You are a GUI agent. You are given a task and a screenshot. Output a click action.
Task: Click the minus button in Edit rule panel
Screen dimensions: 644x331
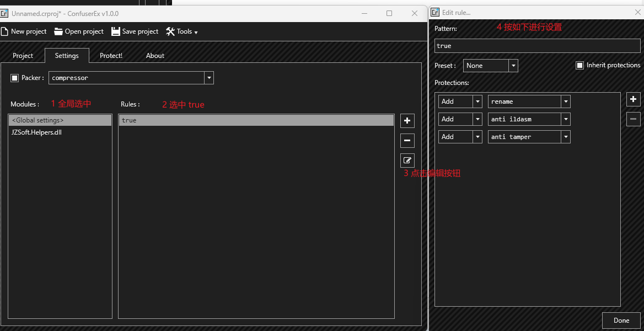[x=633, y=119]
